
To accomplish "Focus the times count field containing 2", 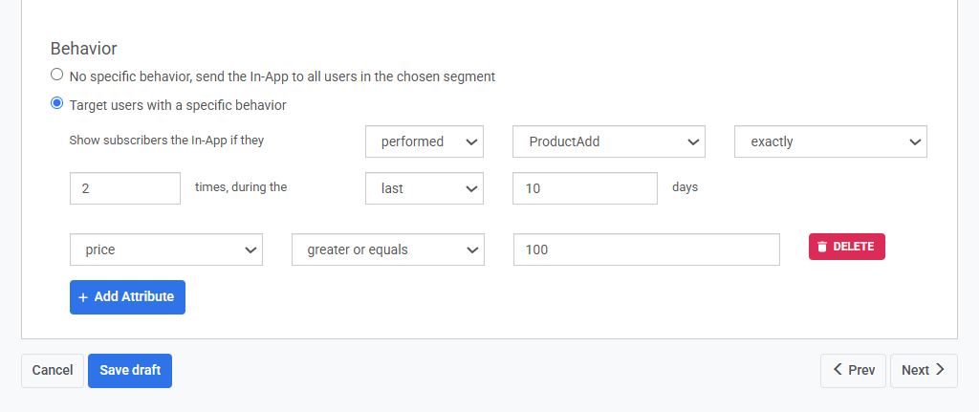I will click(x=125, y=188).
